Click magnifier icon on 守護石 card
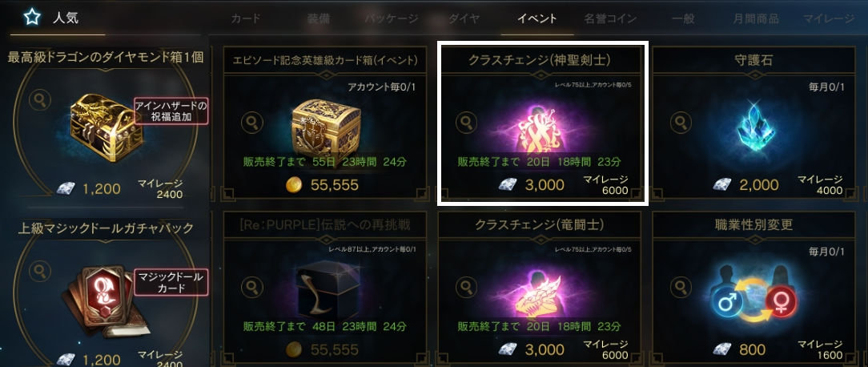 tap(681, 122)
